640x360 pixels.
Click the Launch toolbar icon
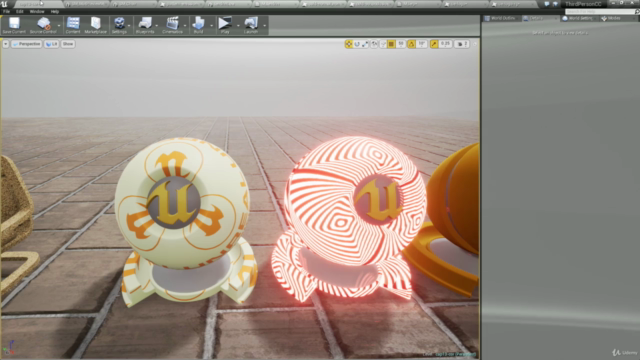click(x=251, y=23)
